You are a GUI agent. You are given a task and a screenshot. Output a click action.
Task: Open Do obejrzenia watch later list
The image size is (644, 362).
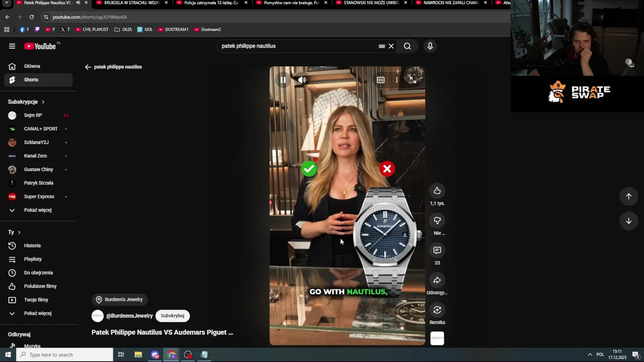coord(38,273)
